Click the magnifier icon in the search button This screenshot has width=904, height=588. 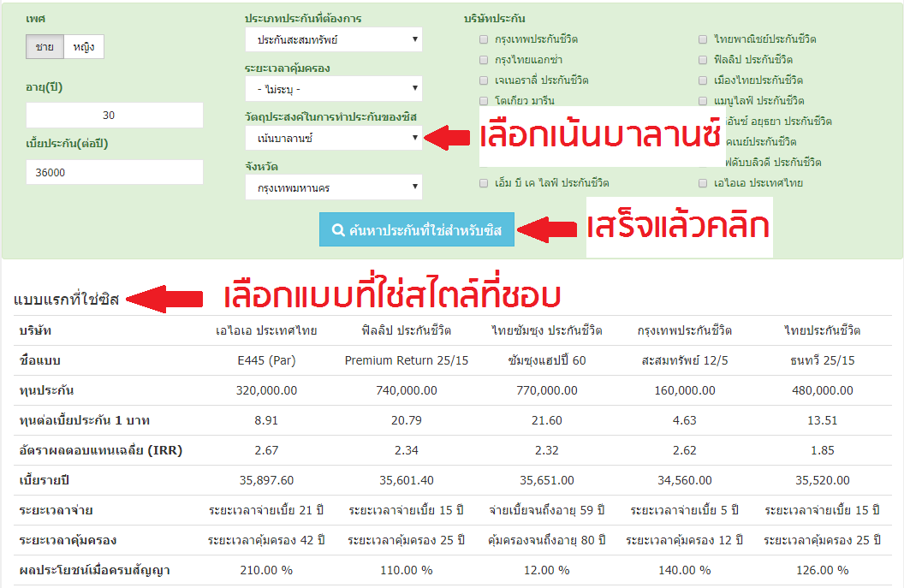pos(339,229)
